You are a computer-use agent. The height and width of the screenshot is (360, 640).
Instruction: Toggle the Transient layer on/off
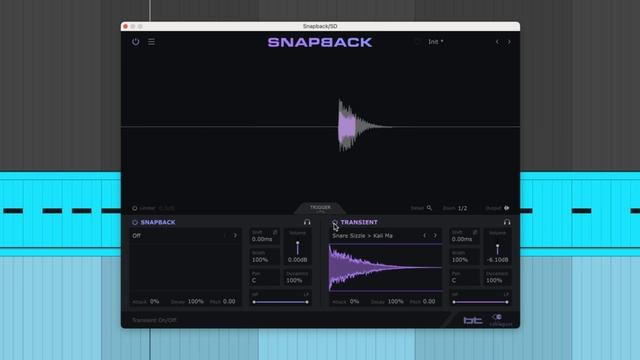(x=335, y=222)
